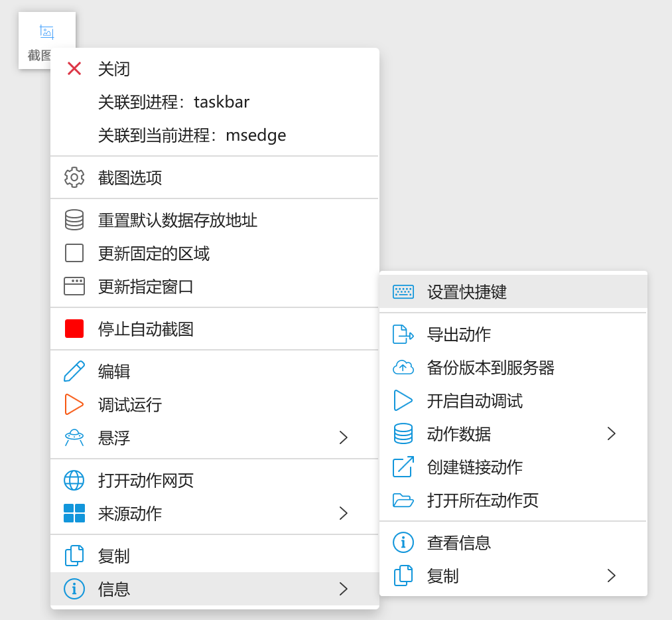Open 截图选项 from the context menu

click(x=130, y=178)
